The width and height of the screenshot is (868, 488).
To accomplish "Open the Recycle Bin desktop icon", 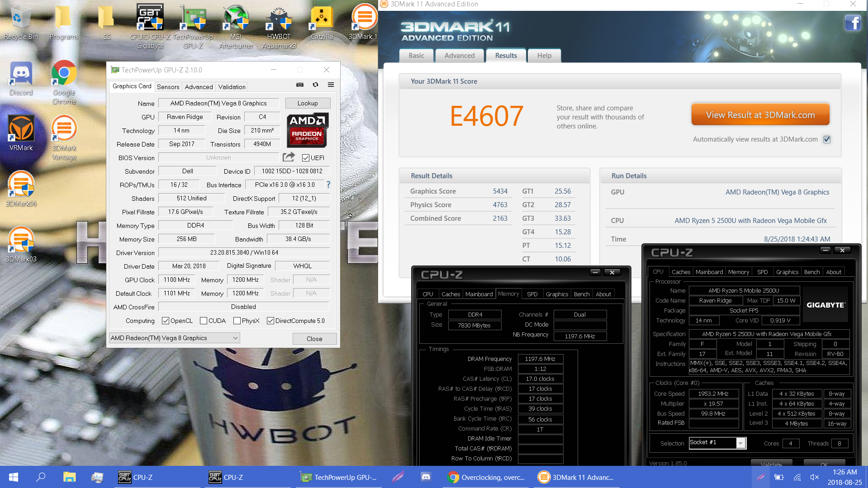I will click(20, 23).
